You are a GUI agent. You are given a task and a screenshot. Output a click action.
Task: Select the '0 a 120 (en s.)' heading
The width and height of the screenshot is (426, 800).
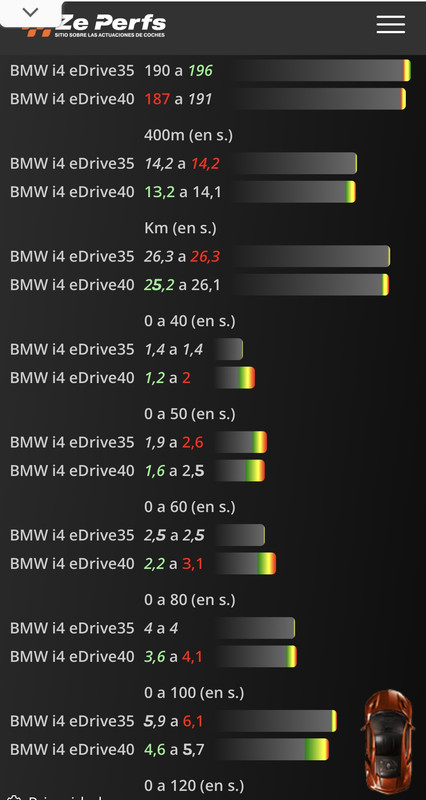(194, 786)
